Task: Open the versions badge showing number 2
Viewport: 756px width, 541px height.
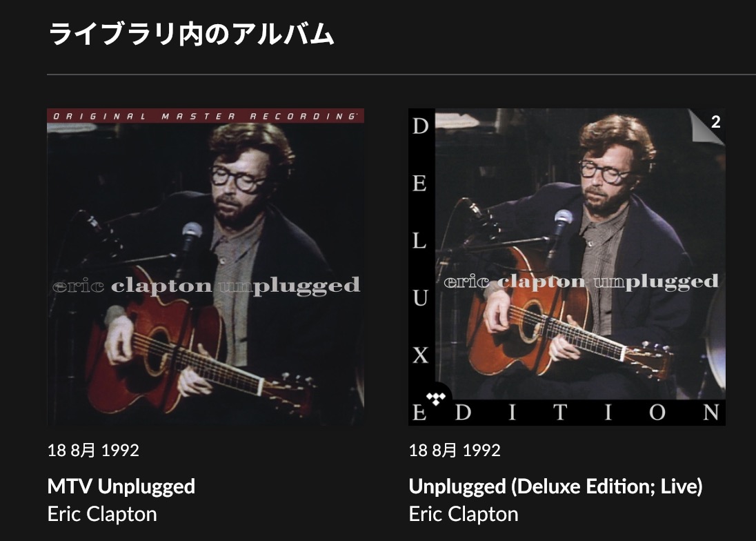Action: (708, 125)
